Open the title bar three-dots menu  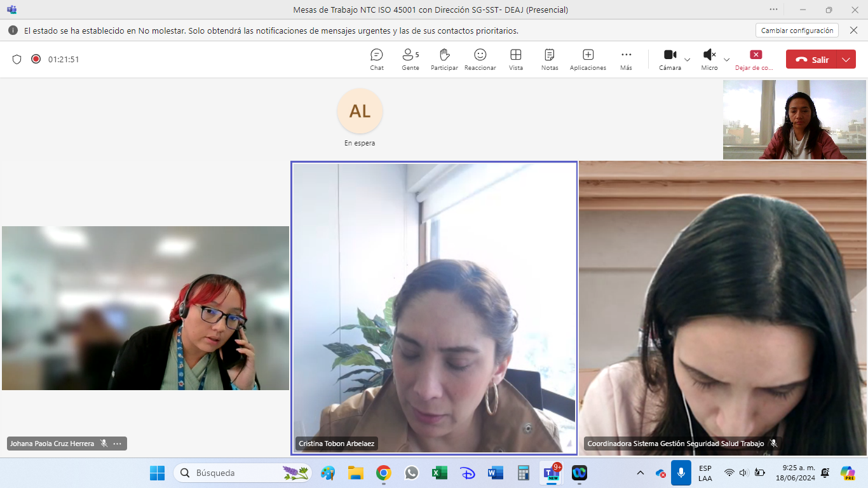773,10
